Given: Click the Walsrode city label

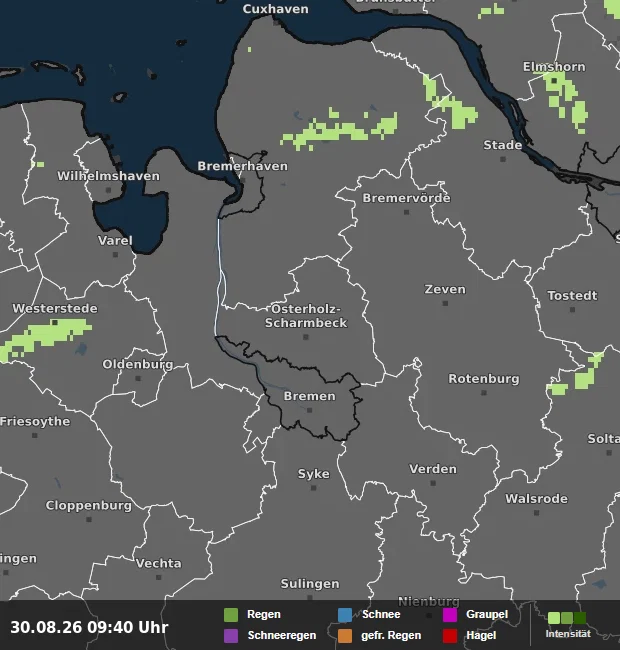Looking at the screenshot, I should [536, 499].
